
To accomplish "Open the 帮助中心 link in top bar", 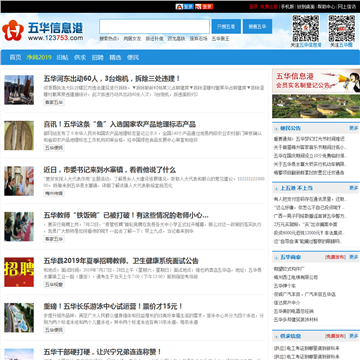I will (x=326, y=7).
